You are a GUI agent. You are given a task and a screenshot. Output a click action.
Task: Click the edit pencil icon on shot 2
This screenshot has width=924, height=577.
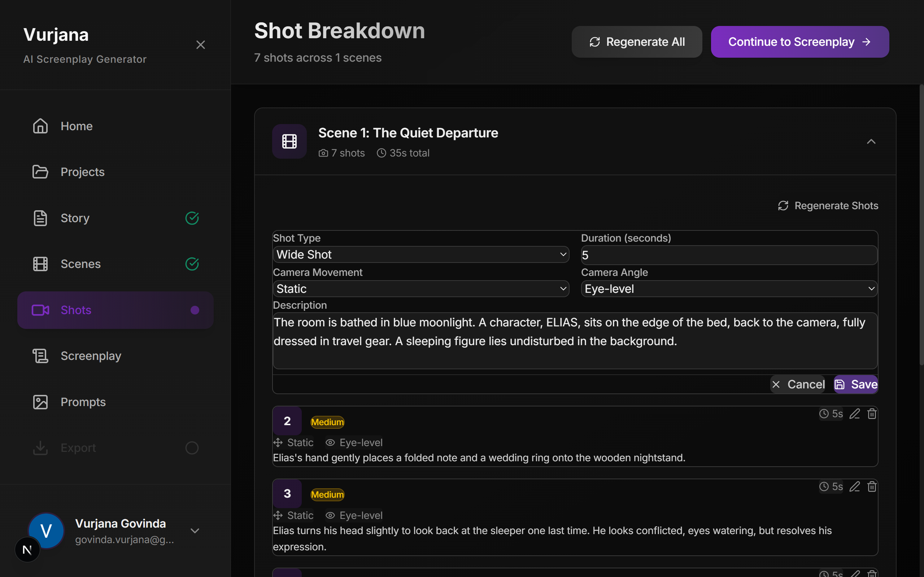[854, 414]
